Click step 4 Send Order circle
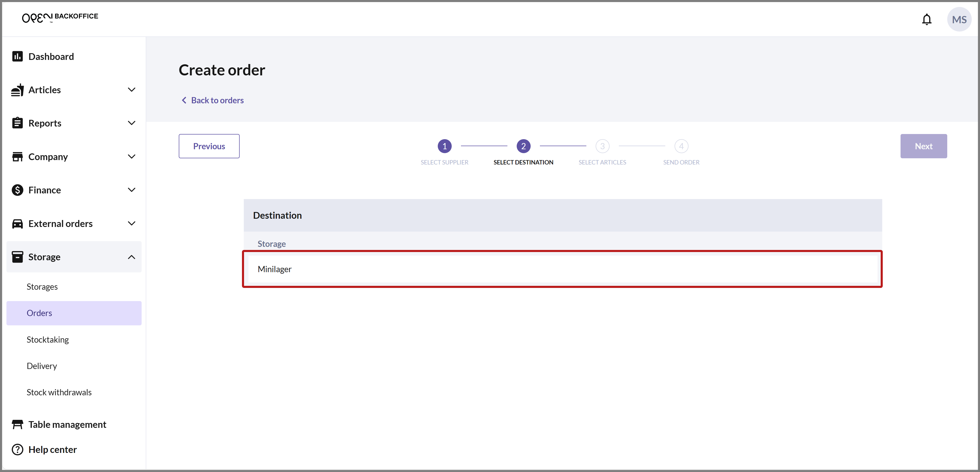980x472 pixels. pyautogui.click(x=681, y=146)
